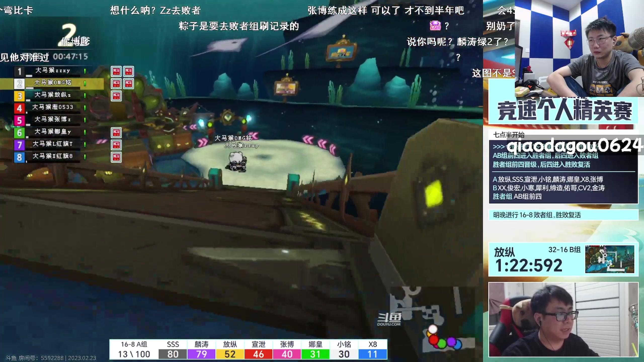Click the N2O item icon beside 大马猴L红旗T
The width and height of the screenshot is (644, 362).
[x=116, y=145]
